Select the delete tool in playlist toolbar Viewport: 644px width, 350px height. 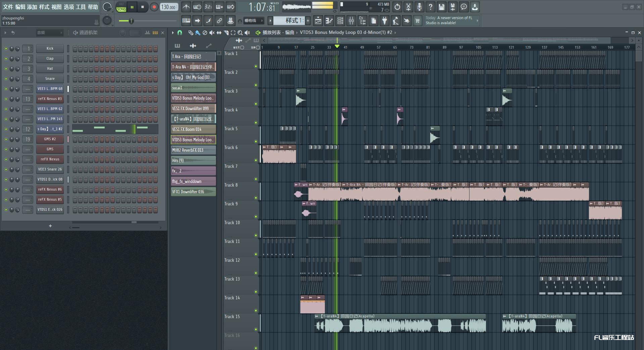(x=205, y=33)
